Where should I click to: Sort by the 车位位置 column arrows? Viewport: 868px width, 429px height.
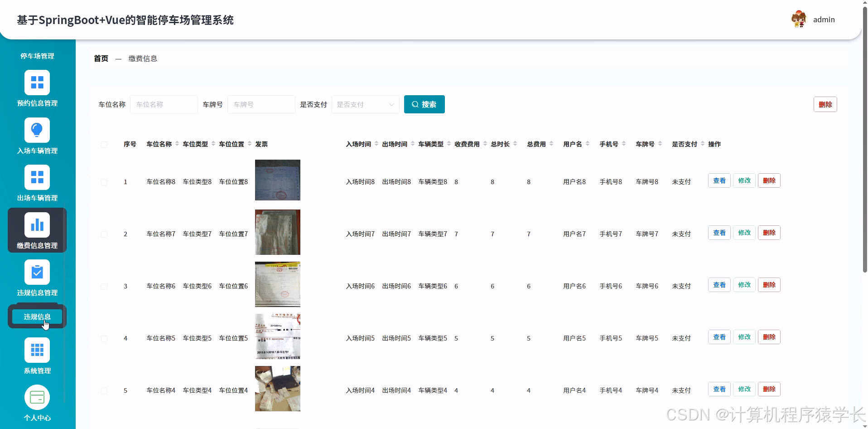pos(250,144)
